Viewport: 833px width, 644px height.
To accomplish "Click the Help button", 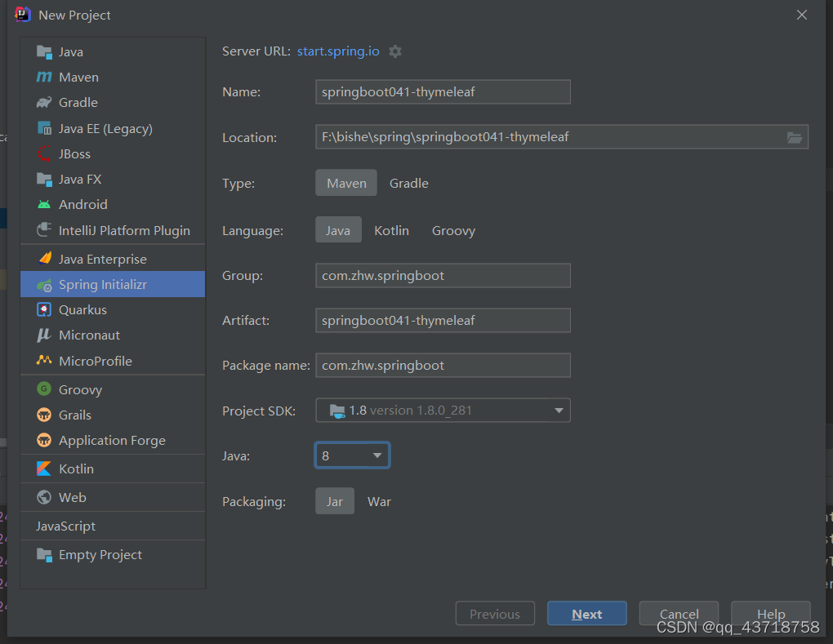I will coord(771,614).
